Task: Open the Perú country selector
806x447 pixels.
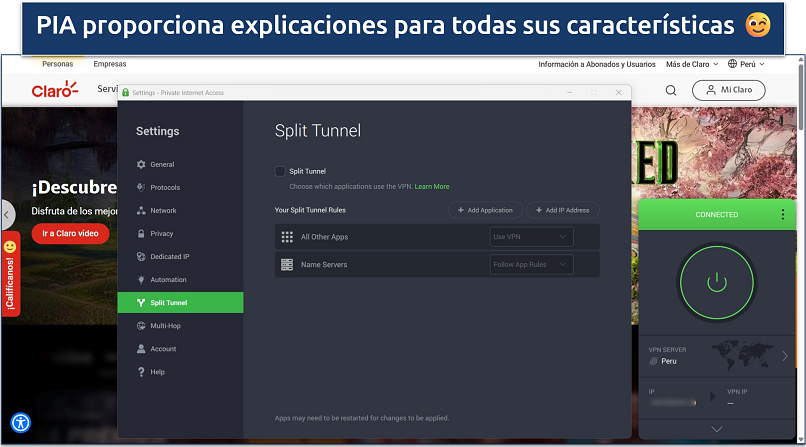Action: pyautogui.click(x=746, y=64)
